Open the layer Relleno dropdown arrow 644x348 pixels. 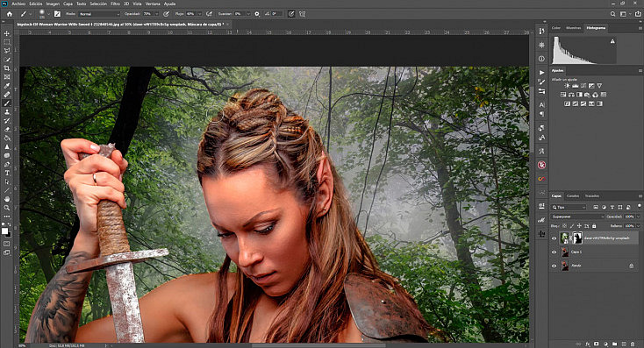click(x=638, y=225)
